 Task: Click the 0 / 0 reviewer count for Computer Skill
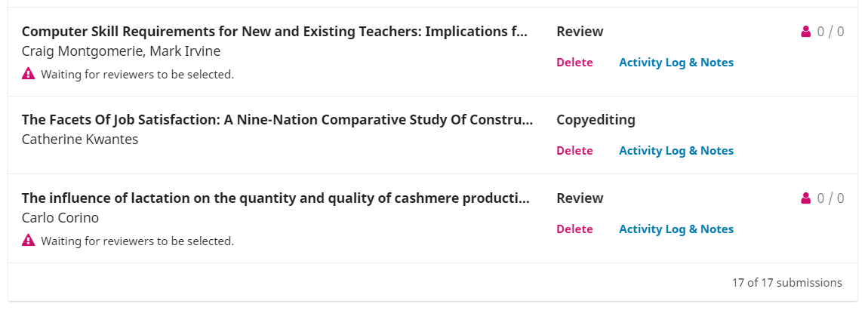coord(830,32)
